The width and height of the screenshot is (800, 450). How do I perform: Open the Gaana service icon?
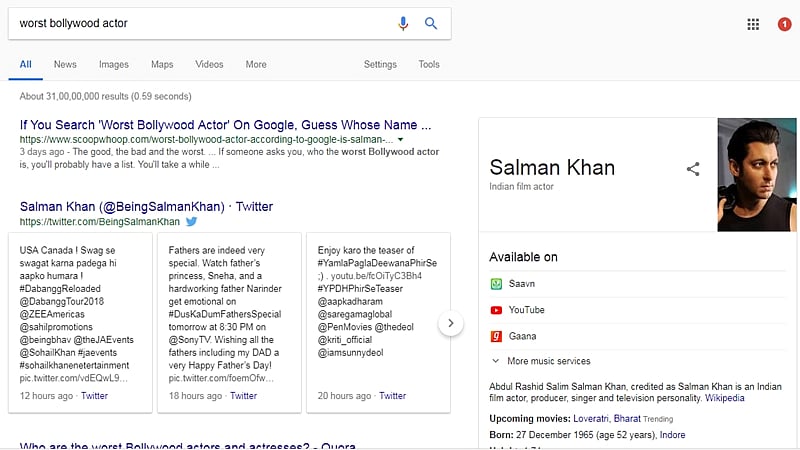click(496, 336)
